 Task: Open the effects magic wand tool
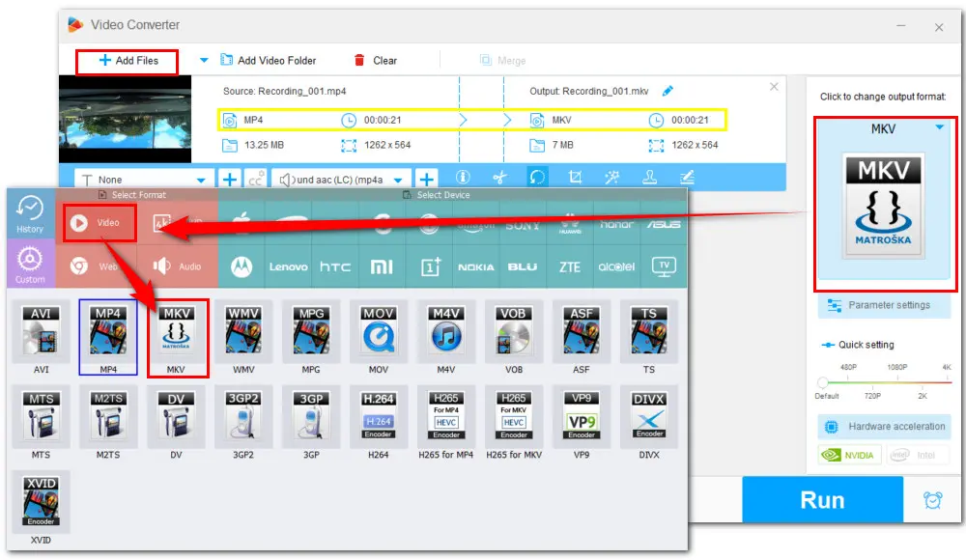[611, 178]
